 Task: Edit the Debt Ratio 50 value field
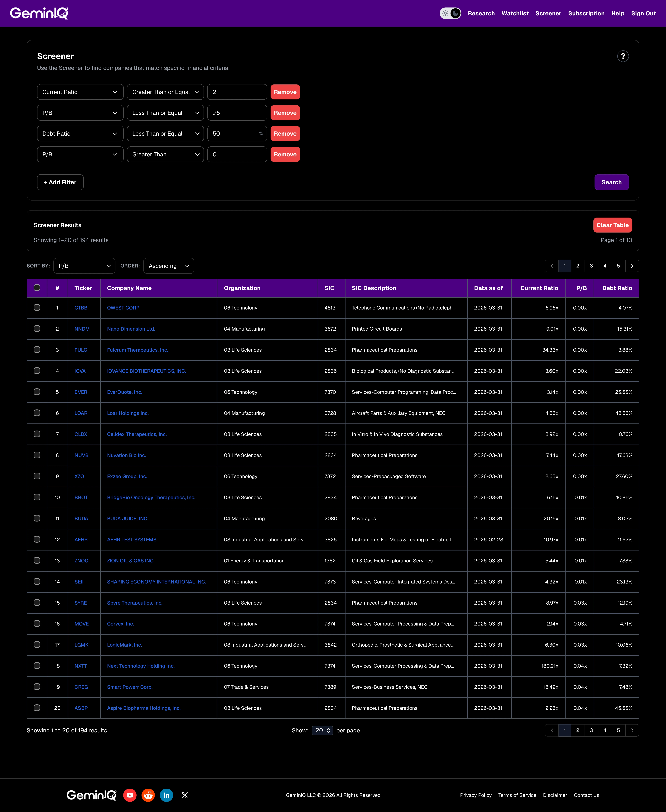(237, 133)
